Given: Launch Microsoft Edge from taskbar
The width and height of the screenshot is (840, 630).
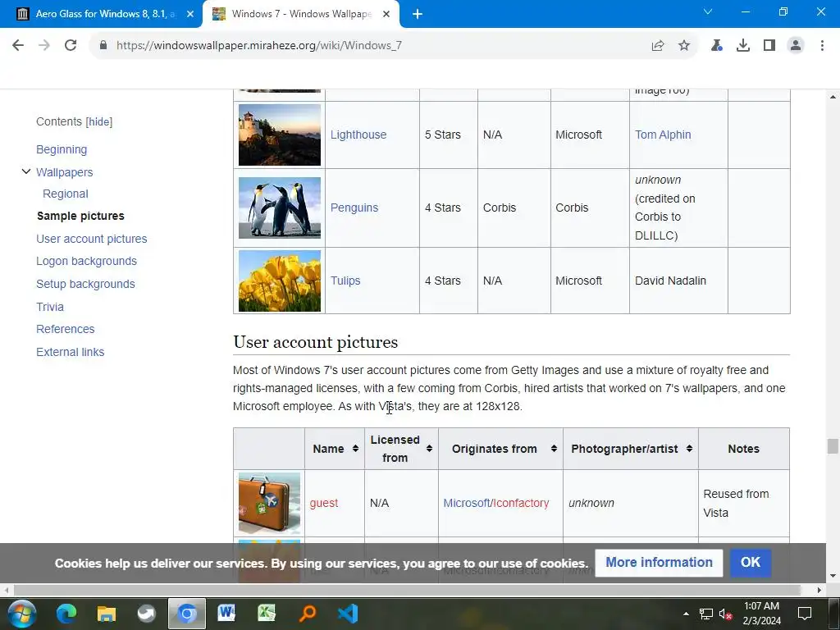Looking at the screenshot, I should point(66,614).
